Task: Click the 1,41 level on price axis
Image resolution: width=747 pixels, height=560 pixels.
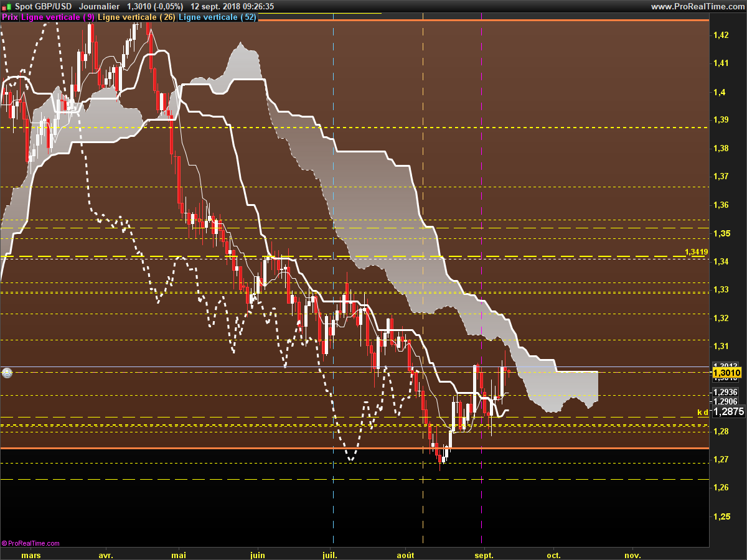Action: point(721,63)
